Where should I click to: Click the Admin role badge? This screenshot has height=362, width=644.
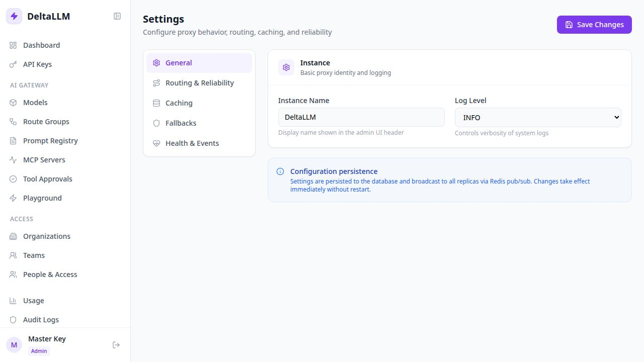coord(39,351)
